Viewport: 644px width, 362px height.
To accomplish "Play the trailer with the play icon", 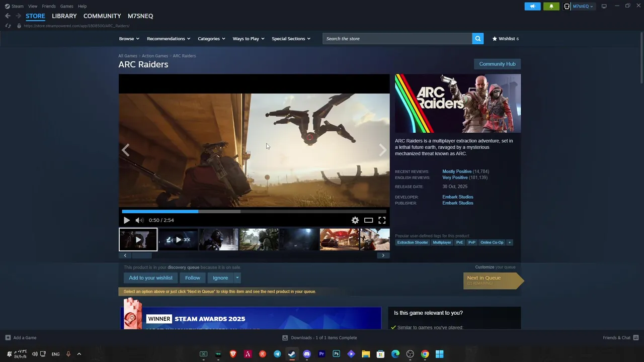I will coord(126,220).
